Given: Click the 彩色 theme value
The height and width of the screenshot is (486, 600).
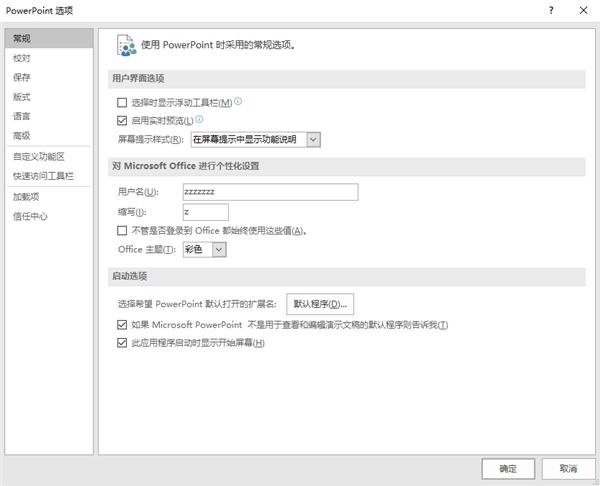Looking at the screenshot, I should [x=194, y=250].
